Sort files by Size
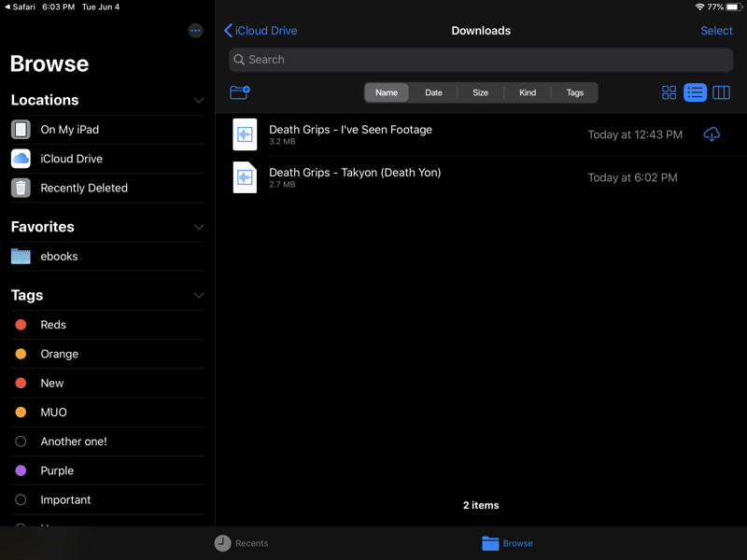747x560 pixels. pyautogui.click(x=480, y=92)
